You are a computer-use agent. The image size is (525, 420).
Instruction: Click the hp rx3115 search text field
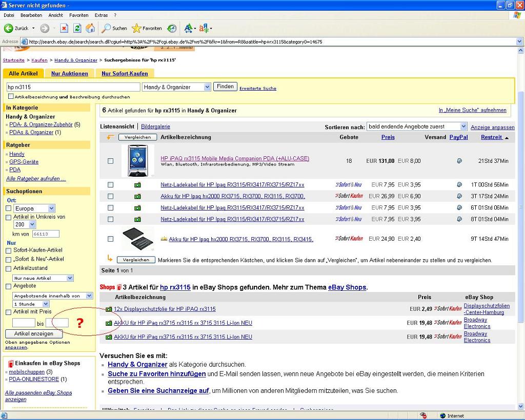[x=73, y=87]
